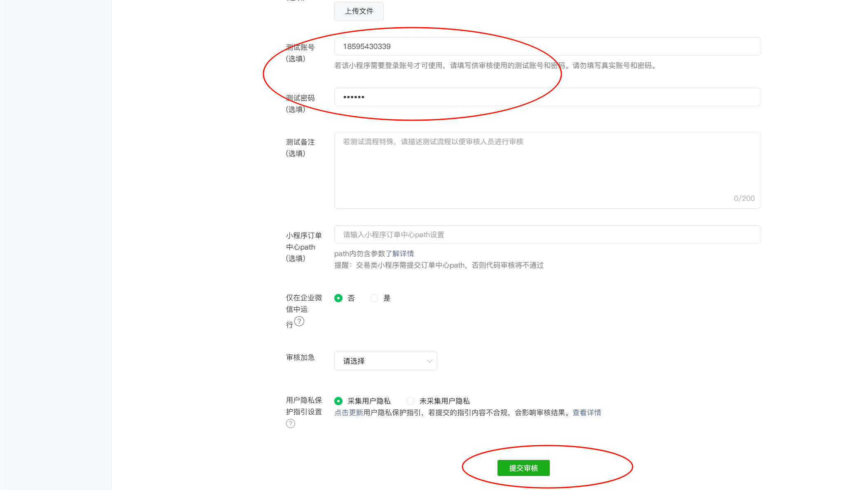The height and width of the screenshot is (490, 868).
Task: Select the 否 radio option
Action: pyautogui.click(x=339, y=298)
